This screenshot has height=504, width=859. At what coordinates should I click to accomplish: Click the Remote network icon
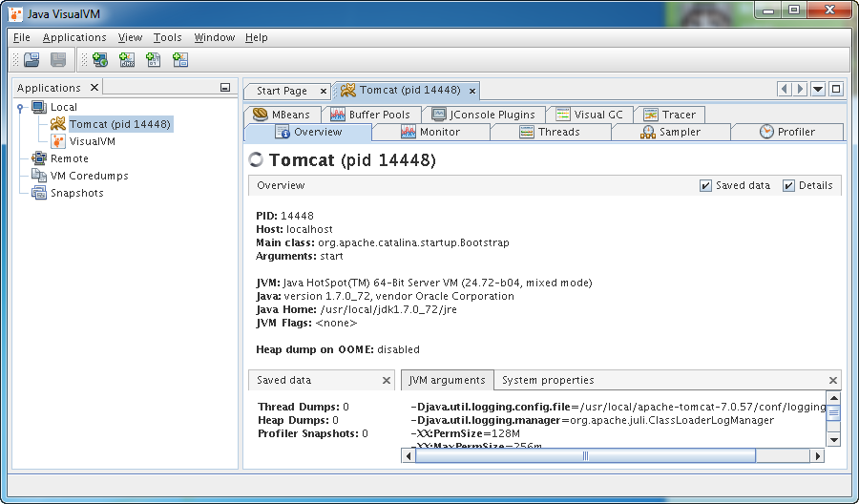coord(39,158)
